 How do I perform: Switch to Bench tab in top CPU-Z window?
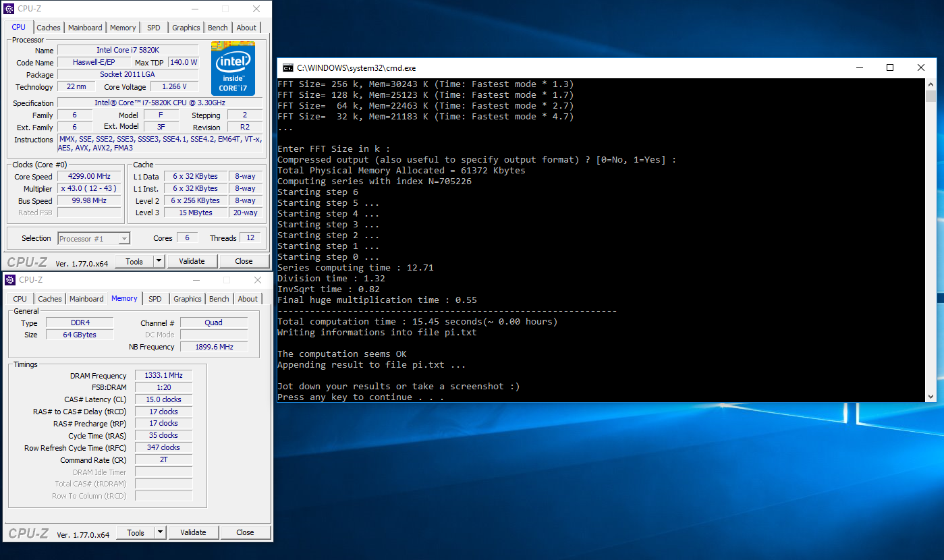click(218, 28)
